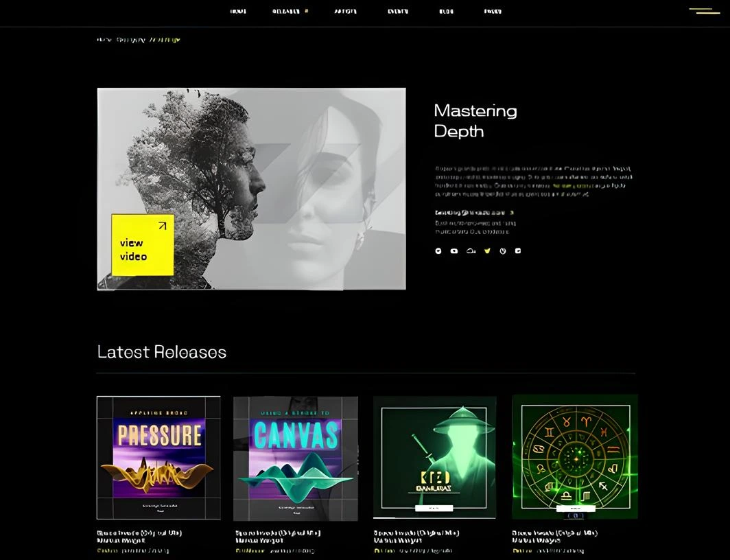The height and width of the screenshot is (560, 730).
Task: Open the Events navigation item
Action: click(398, 11)
